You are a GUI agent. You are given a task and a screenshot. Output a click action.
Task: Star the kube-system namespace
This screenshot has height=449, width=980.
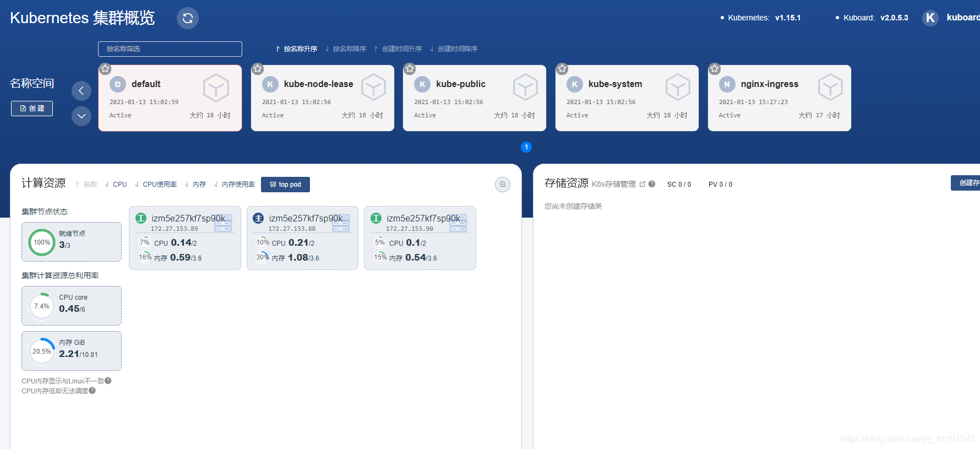pyautogui.click(x=562, y=69)
